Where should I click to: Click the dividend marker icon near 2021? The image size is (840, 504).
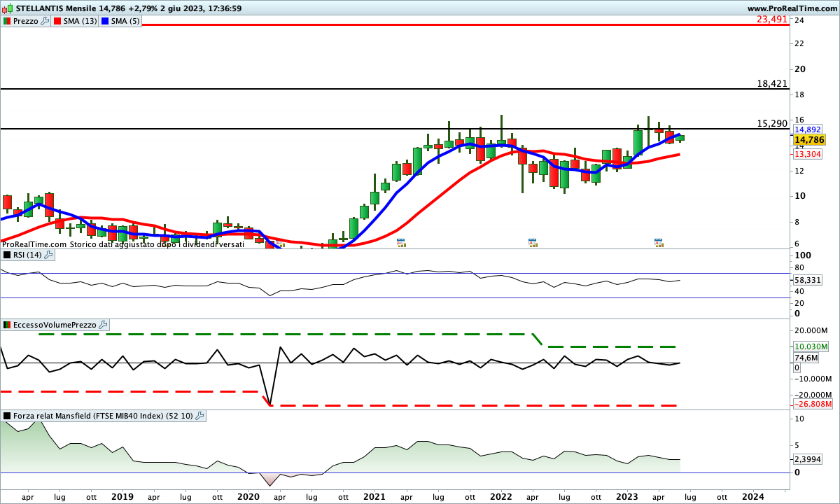click(x=401, y=243)
